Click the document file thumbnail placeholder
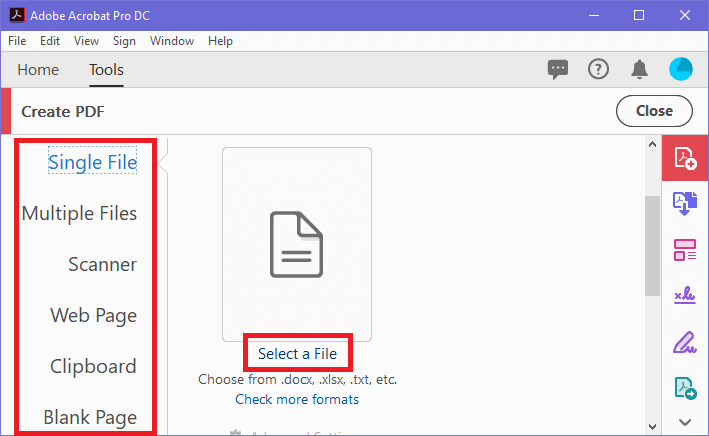This screenshot has height=436, width=709. [297, 244]
